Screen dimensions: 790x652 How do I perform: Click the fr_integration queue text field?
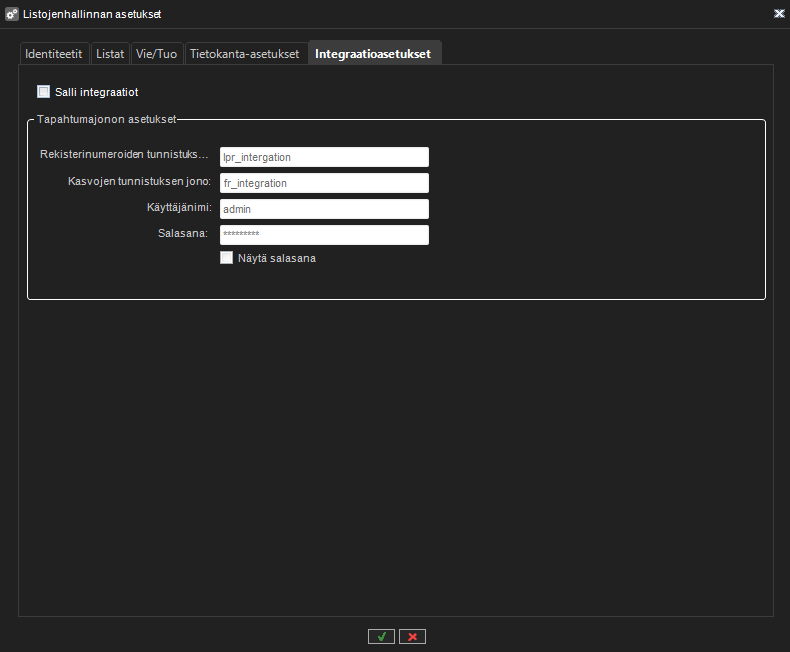[x=324, y=183]
